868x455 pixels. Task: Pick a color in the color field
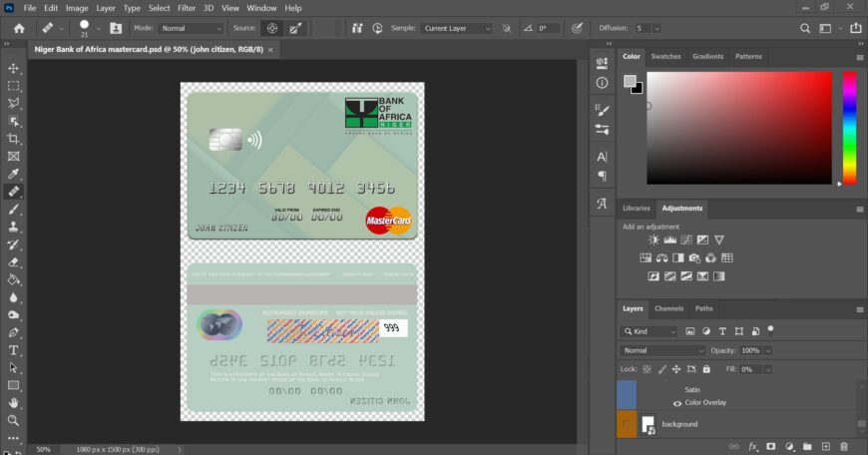[739, 128]
